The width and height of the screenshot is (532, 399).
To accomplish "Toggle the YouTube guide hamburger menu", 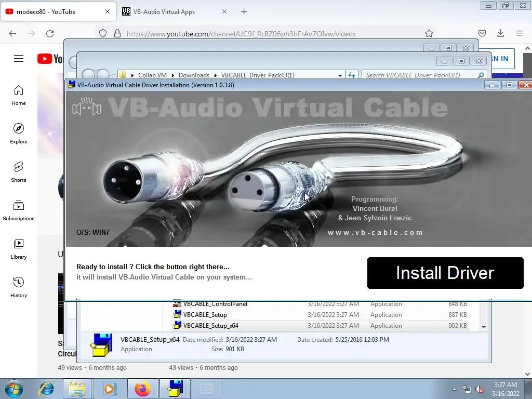I will tap(19, 59).
